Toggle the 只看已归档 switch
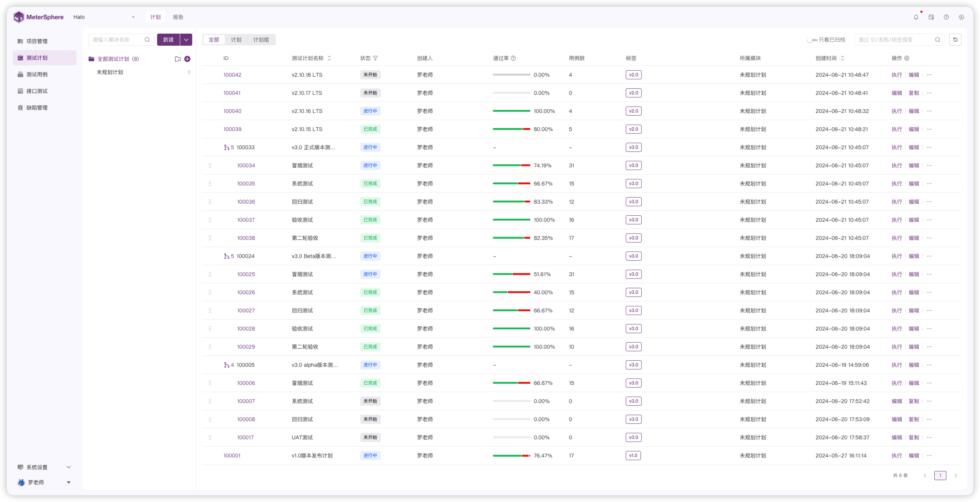Screen dimensions: 980x502 [x=812, y=40]
